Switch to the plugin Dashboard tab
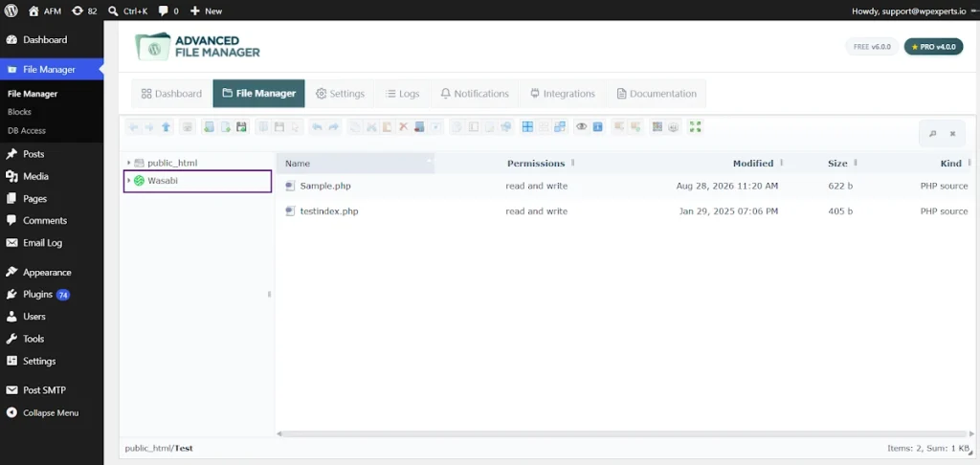 pyautogui.click(x=172, y=94)
